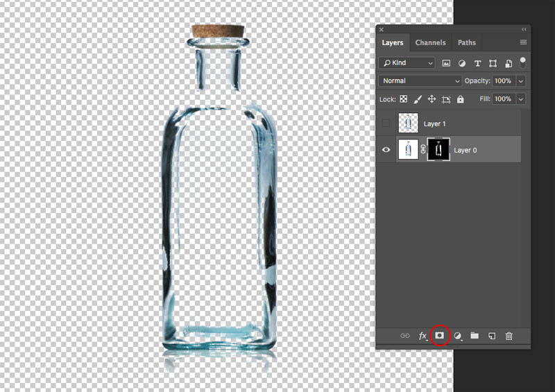Click the adjustment layer filter icon
Image resolution: width=555 pixels, height=392 pixels.
tap(461, 63)
